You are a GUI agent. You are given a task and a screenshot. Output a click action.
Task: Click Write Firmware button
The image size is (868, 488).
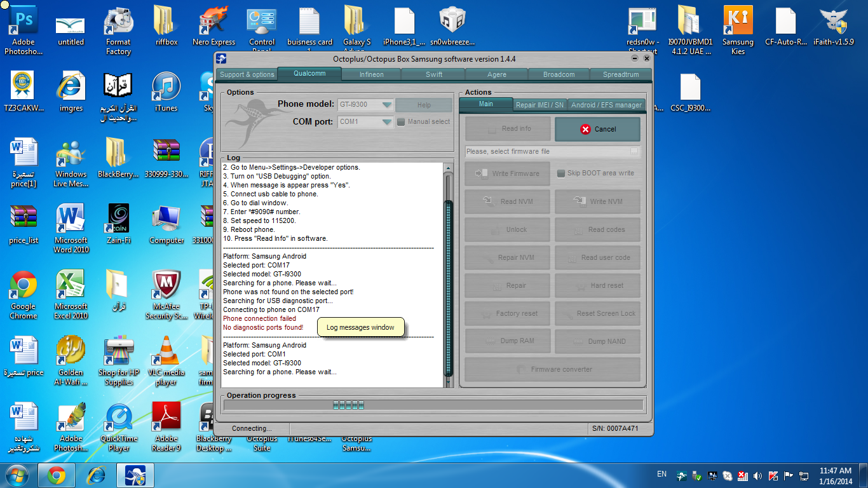(507, 173)
